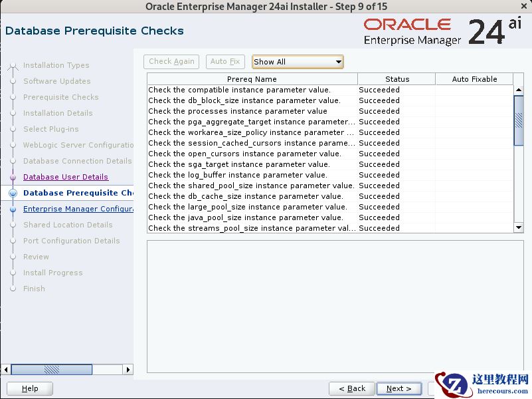Click the Database Connection Details step label
Viewport: 532px width, 399px height.
(x=77, y=161)
